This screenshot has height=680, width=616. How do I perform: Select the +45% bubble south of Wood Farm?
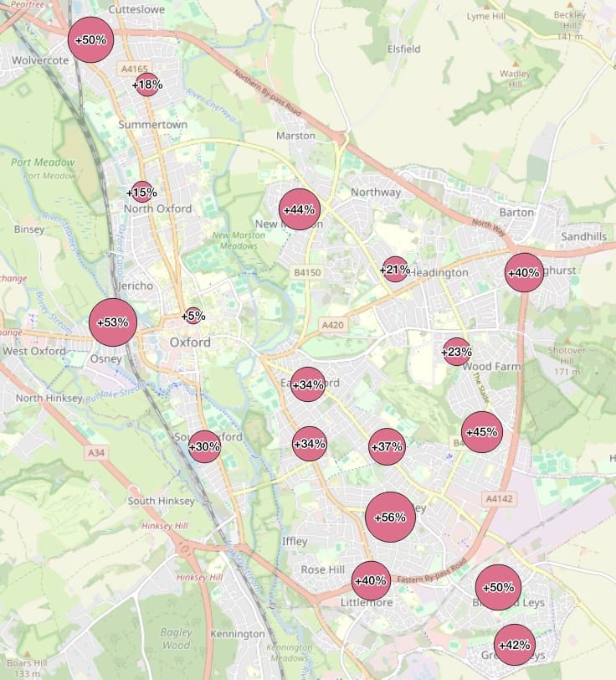tap(482, 432)
